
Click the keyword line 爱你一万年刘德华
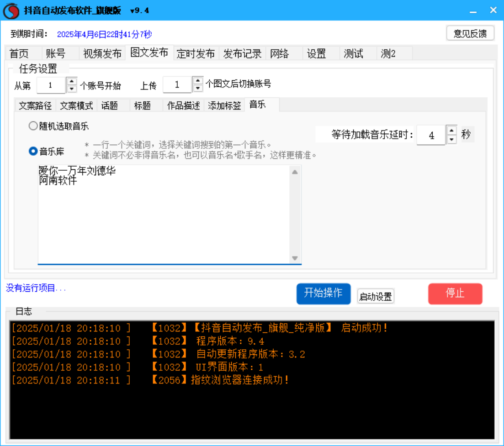77,170
